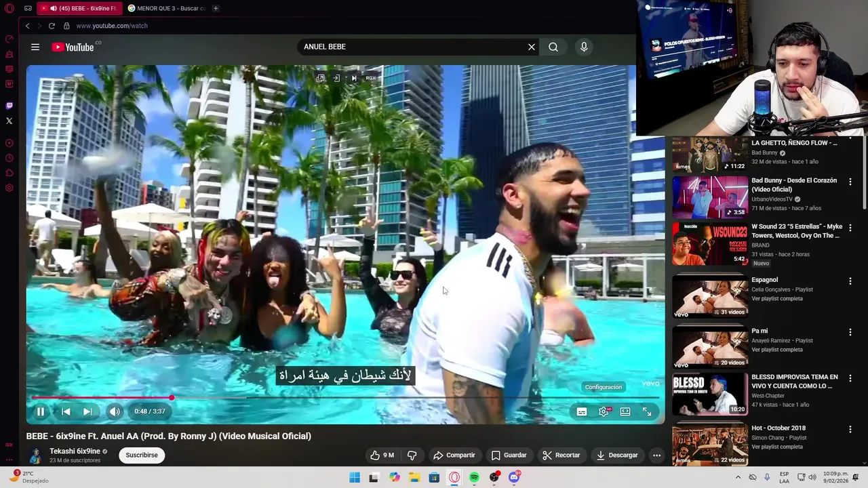View full Pa mi playlist link
Viewport: 868px width, 488px height.
(x=777, y=350)
